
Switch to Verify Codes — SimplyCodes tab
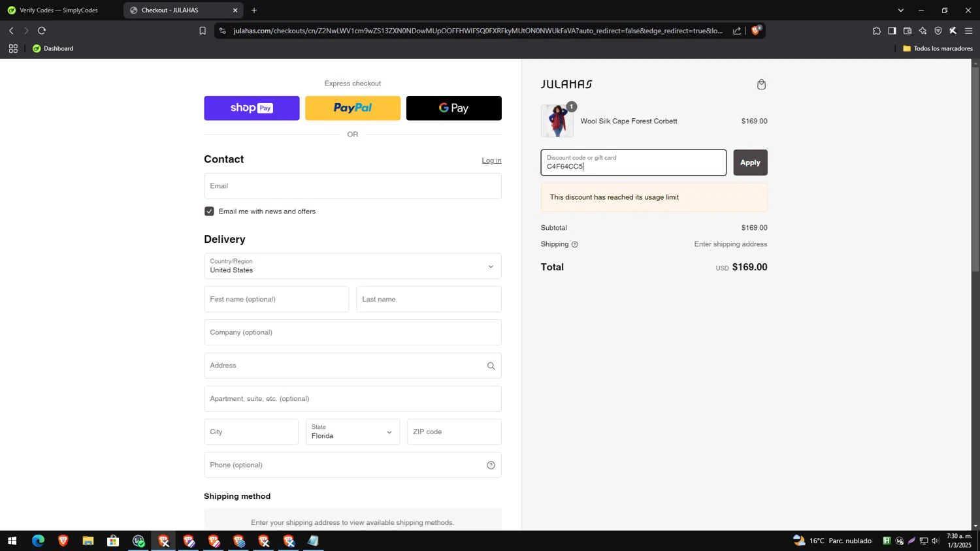[x=59, y=10]
